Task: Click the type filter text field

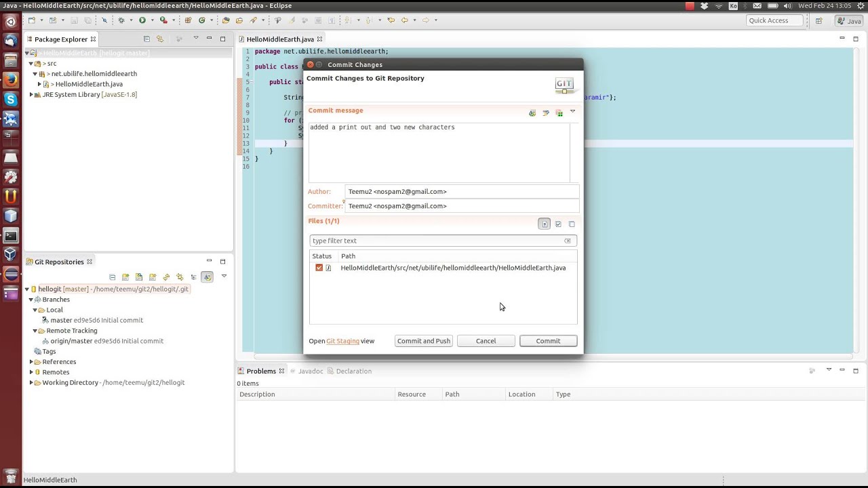Action: (443, 241)
